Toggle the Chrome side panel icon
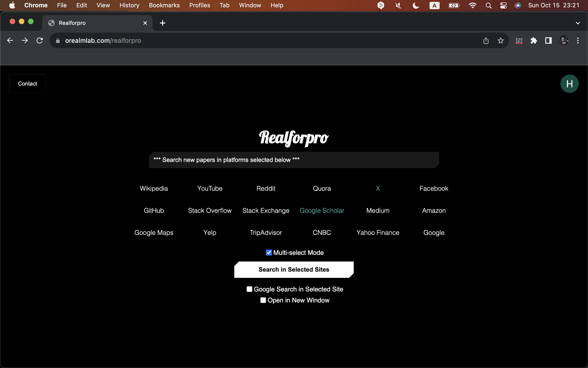Screen dimensions: 588x368 (x=548, y=40)
